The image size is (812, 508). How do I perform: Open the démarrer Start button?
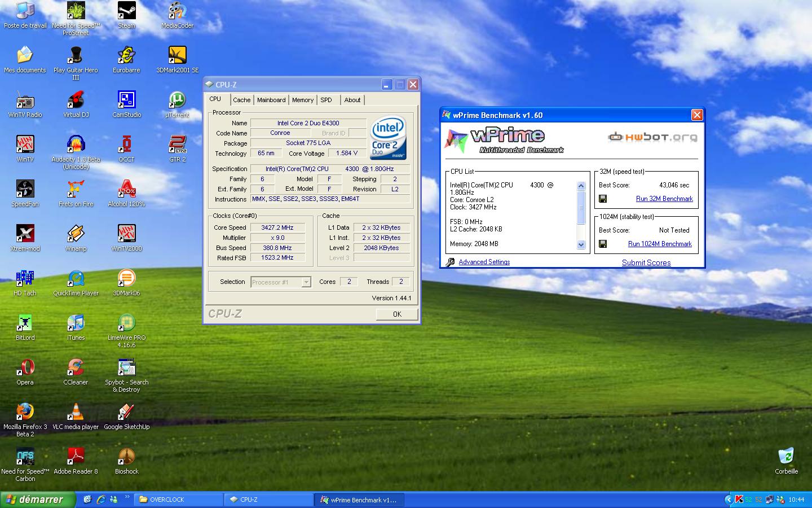tap(38, 500)
